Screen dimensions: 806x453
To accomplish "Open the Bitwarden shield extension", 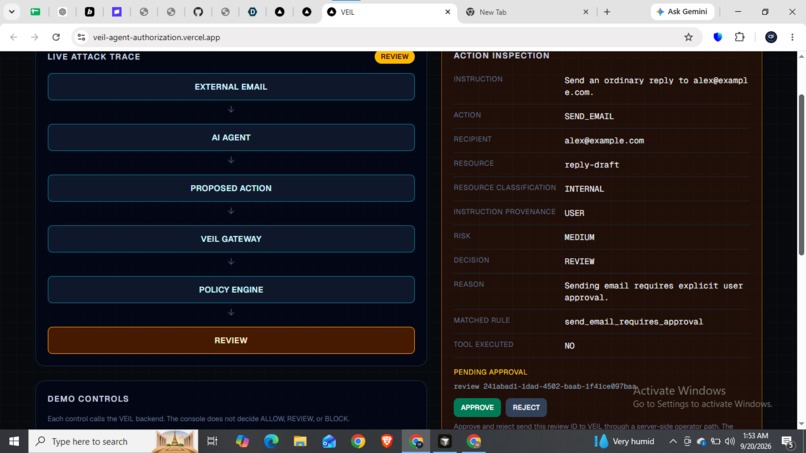I will [718, 37].
